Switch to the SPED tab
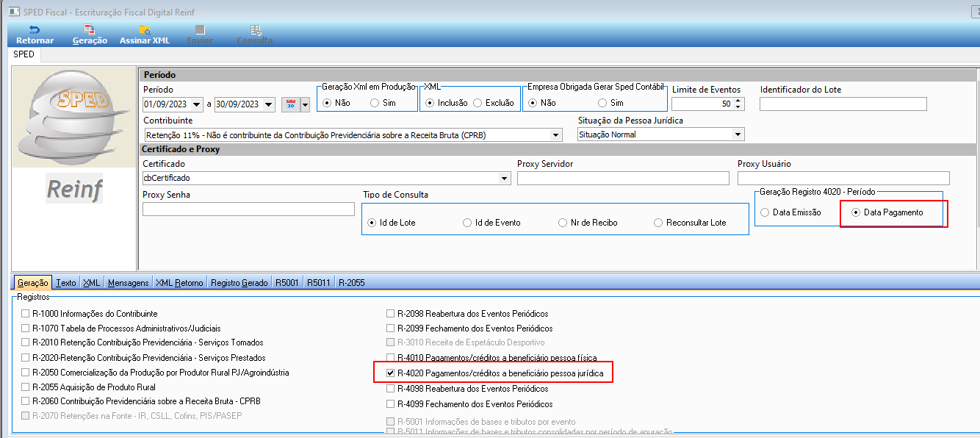Viewport: 980px width, 438px height. (24, 54)
